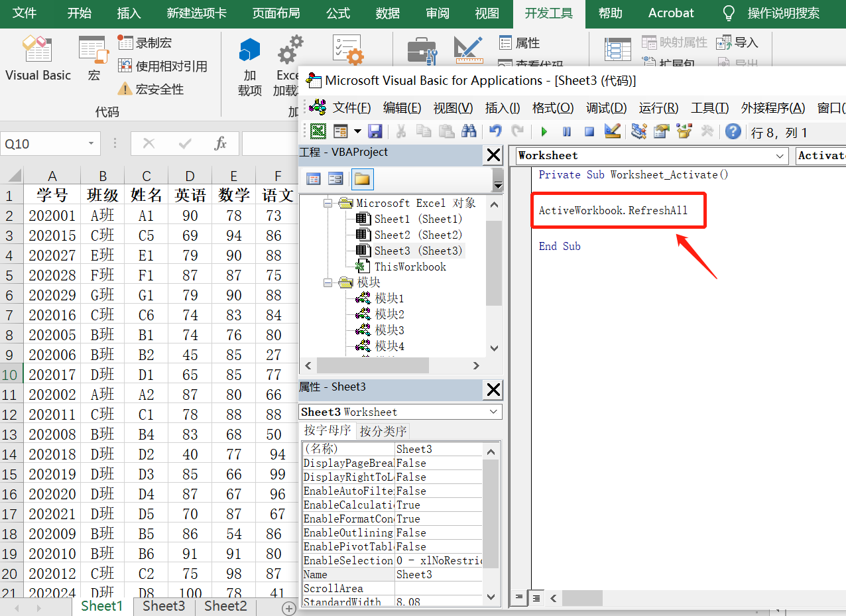This screenshot has width=846, height=616.
Task: Click Procedure View button at code window bottom
Action: tap(519, 597)
